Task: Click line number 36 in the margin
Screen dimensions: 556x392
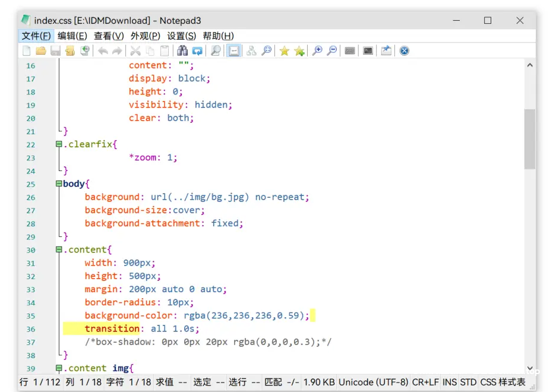Action: pos(31,329)
